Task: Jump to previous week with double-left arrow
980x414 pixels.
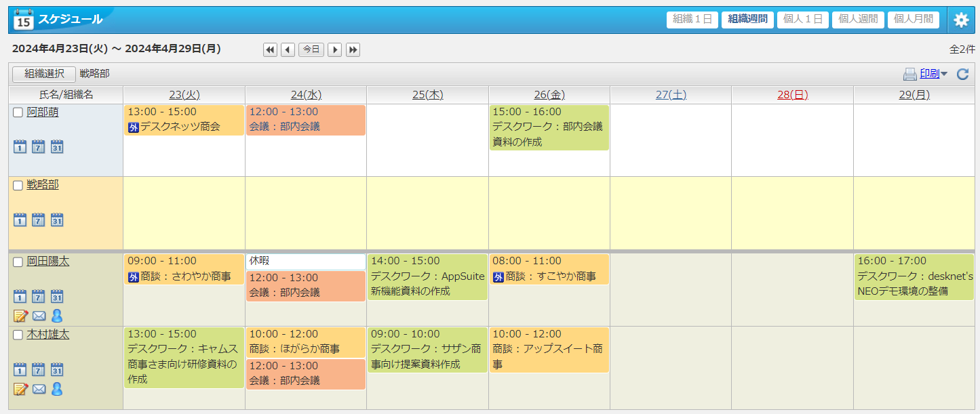Action: [270, 49]
